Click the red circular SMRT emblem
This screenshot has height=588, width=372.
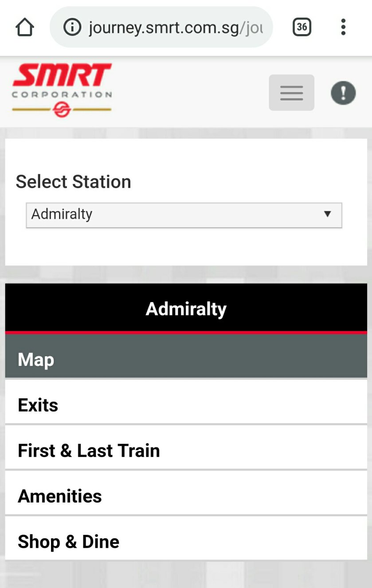[62, 109]
